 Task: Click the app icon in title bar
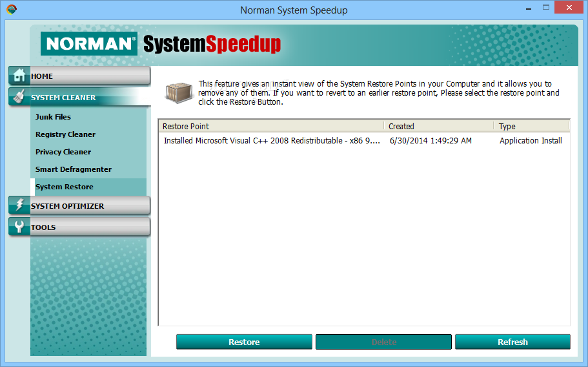[12, 9]
